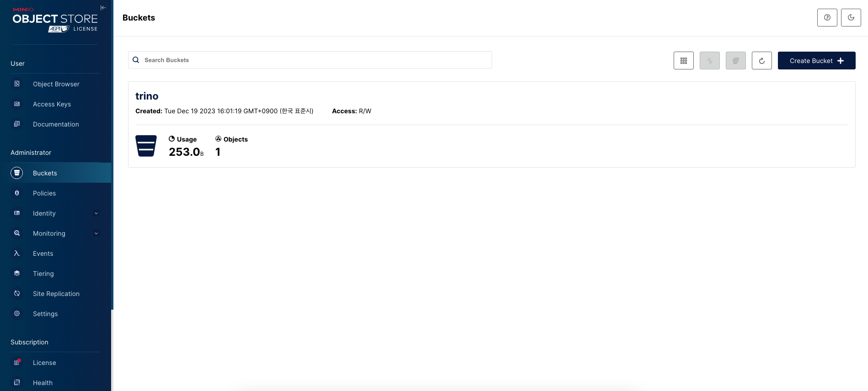This screenshot has height=391, width=868.
Task: Go to Documentation in the sidebar
Action: (x=55, y=124)
